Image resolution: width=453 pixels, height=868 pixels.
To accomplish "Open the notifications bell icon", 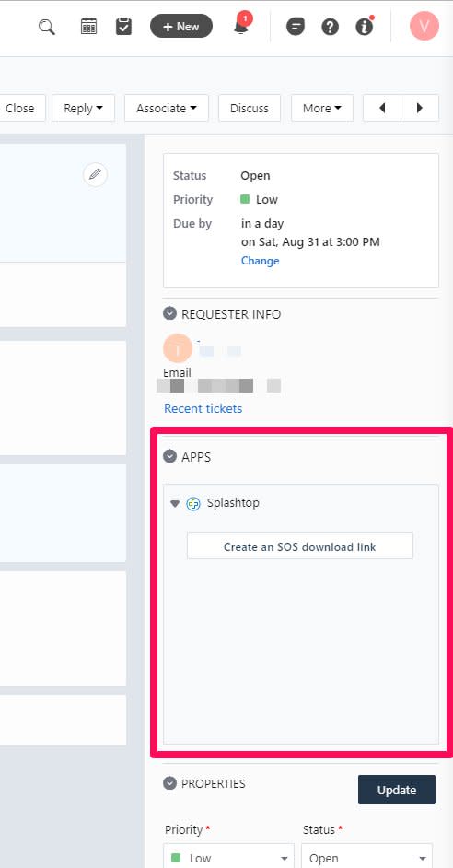I will [241, 26].
